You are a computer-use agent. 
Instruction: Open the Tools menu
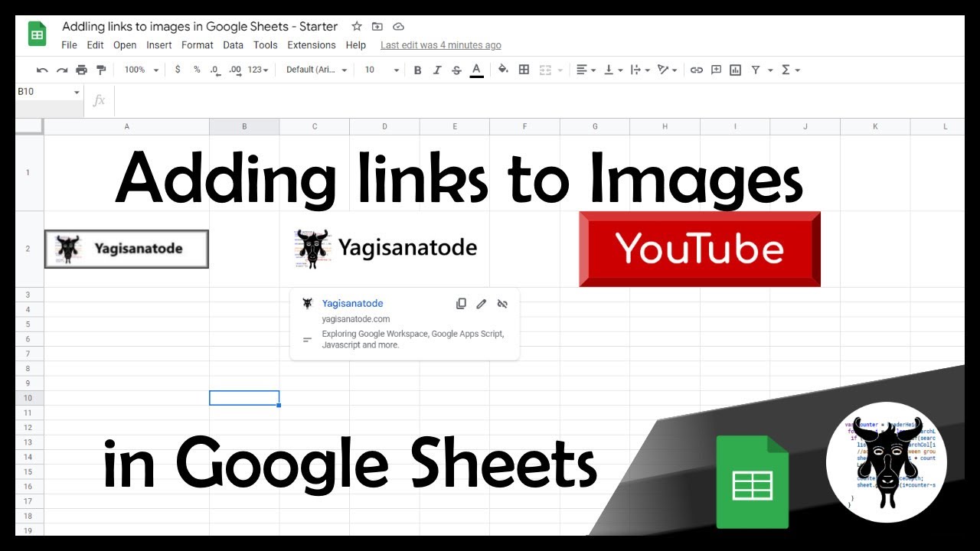click(266, 45)
